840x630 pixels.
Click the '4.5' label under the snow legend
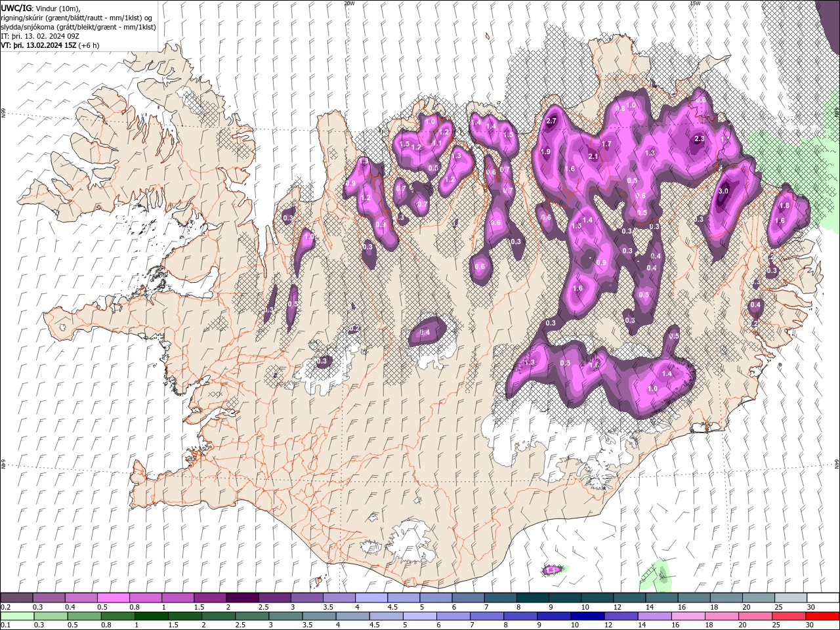[392, 607]
